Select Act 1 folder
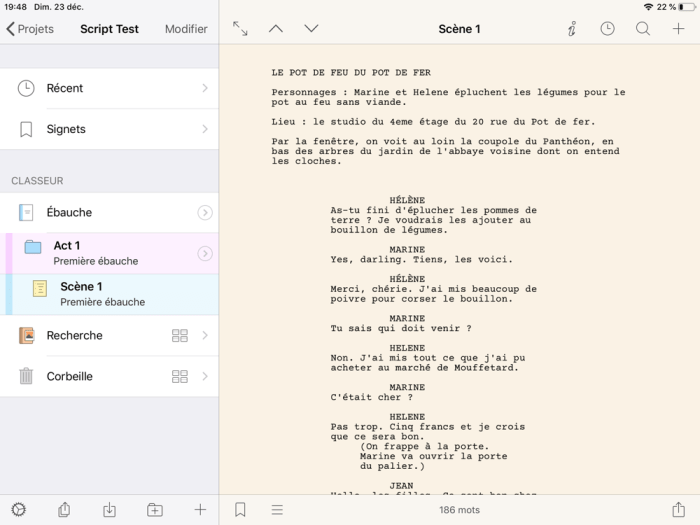The width and height of the screenshot is (700, 525). [109, 253]
